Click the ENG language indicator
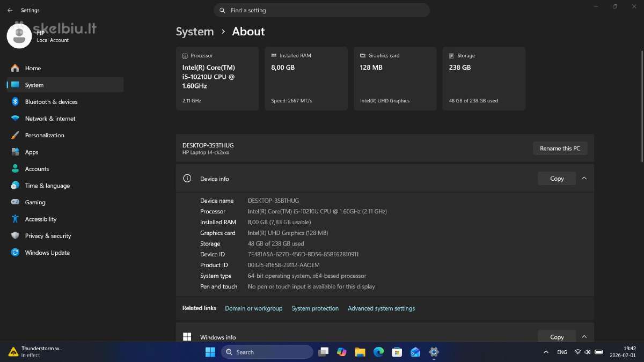Viewport: 644px width, 362px height. (562, 352)
